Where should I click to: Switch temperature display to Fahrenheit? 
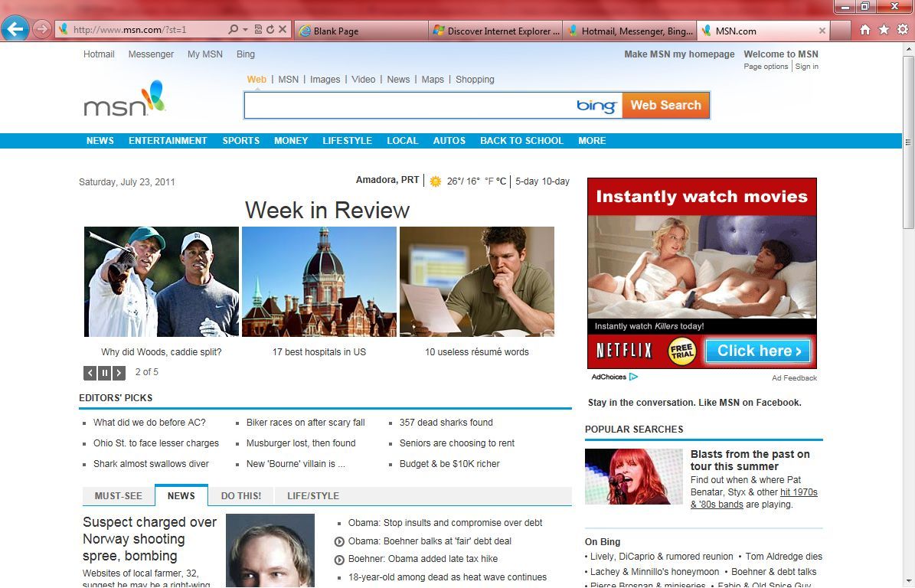click(488, 181)
